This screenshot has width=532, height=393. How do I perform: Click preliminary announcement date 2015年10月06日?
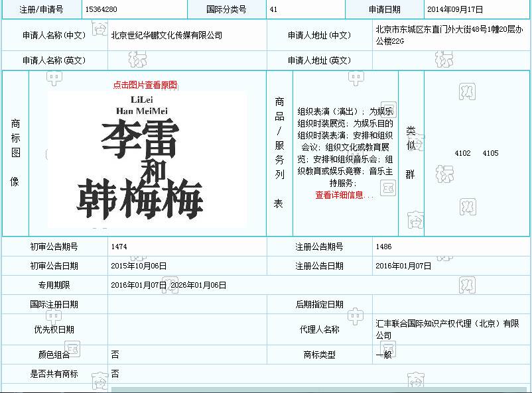[x=139, y=266]
